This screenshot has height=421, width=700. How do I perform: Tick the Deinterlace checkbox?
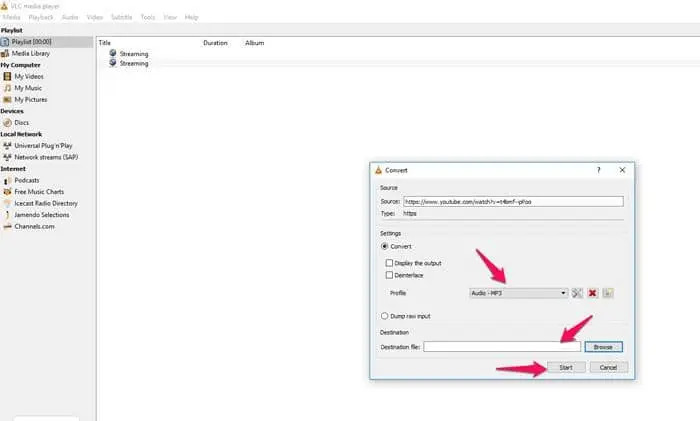coord(389,275)
